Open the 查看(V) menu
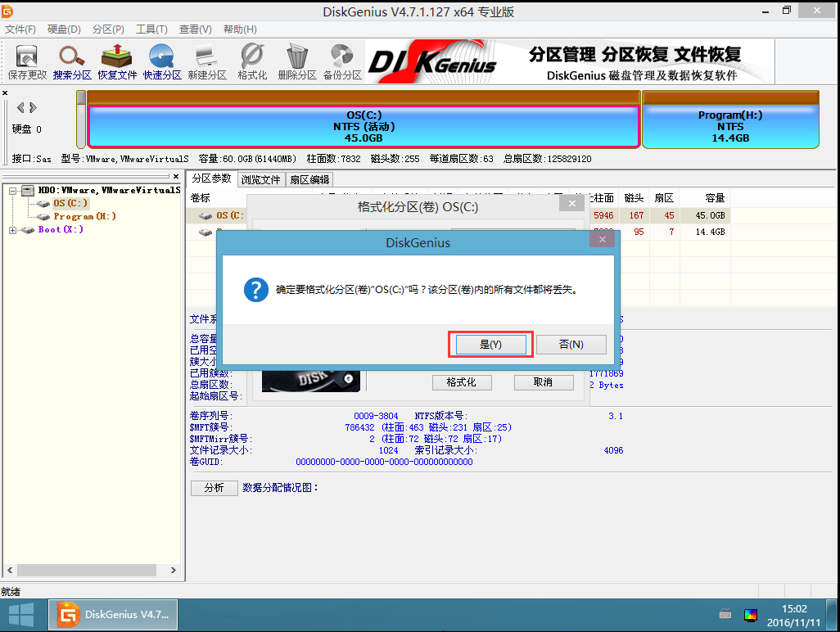The height and width of the screenshot is (632, 840). coord(196,29)
